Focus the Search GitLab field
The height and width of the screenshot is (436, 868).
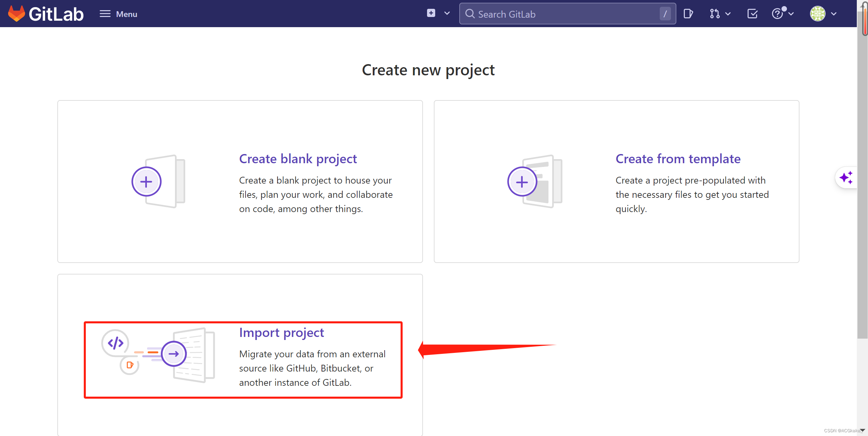tap(567, 14)
